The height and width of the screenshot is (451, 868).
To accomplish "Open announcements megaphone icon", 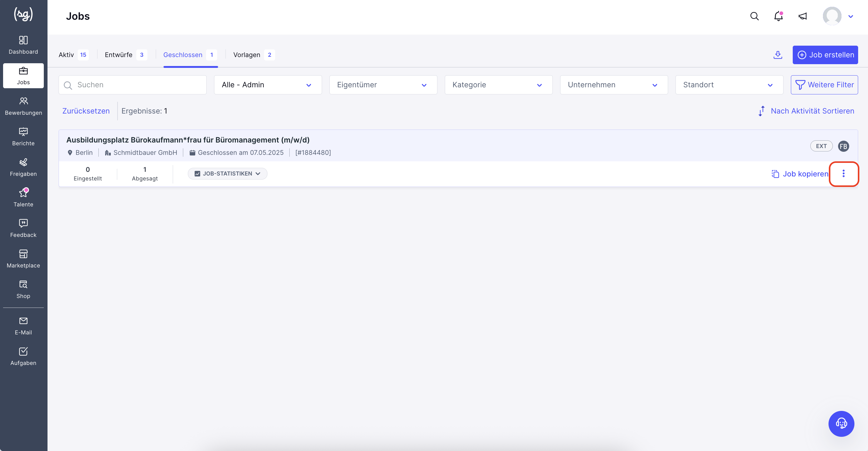I will (x=803, y=16).
